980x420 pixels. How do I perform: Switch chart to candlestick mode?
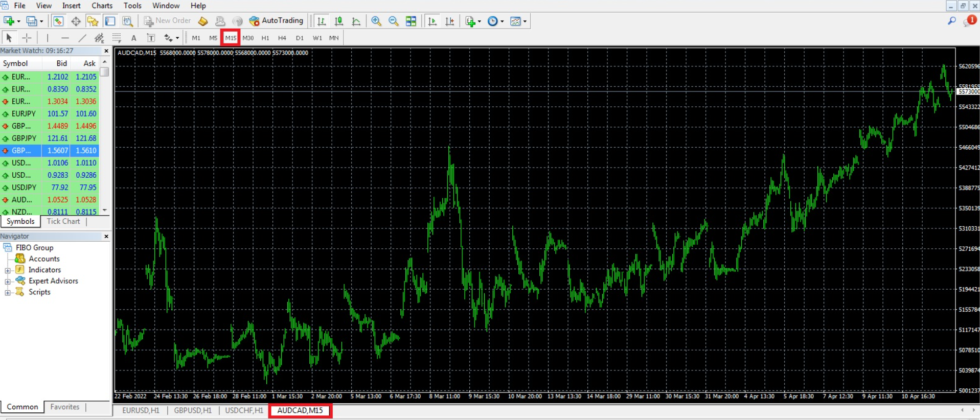[339, 21]
